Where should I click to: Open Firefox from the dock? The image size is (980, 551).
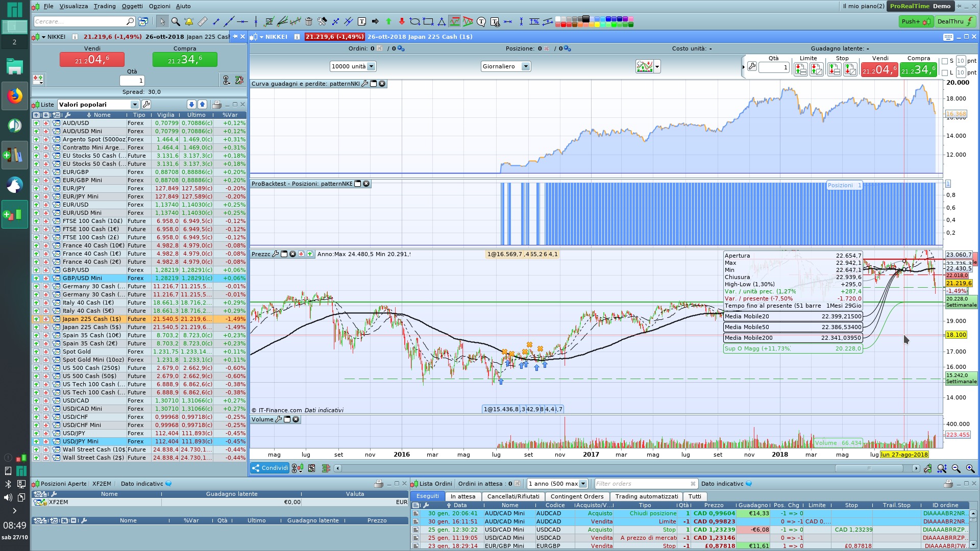pyautogui.click(x=14, y=96)
